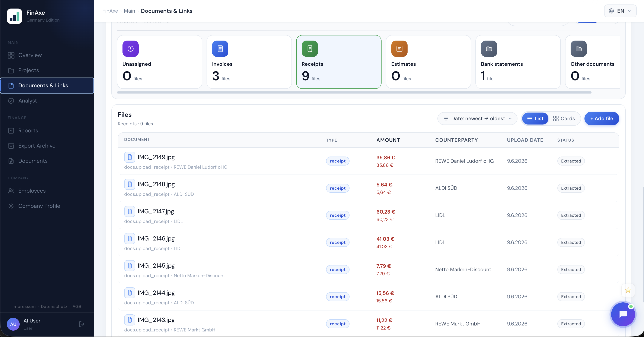Click the orange Estimates folder icon
Viewport: 644px width, 337px height.
(x=399, y=48)
